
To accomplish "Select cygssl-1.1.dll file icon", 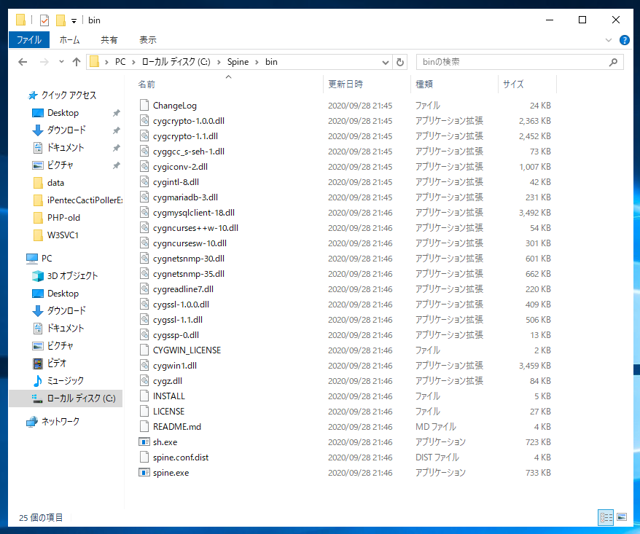I will click(144, 320).
